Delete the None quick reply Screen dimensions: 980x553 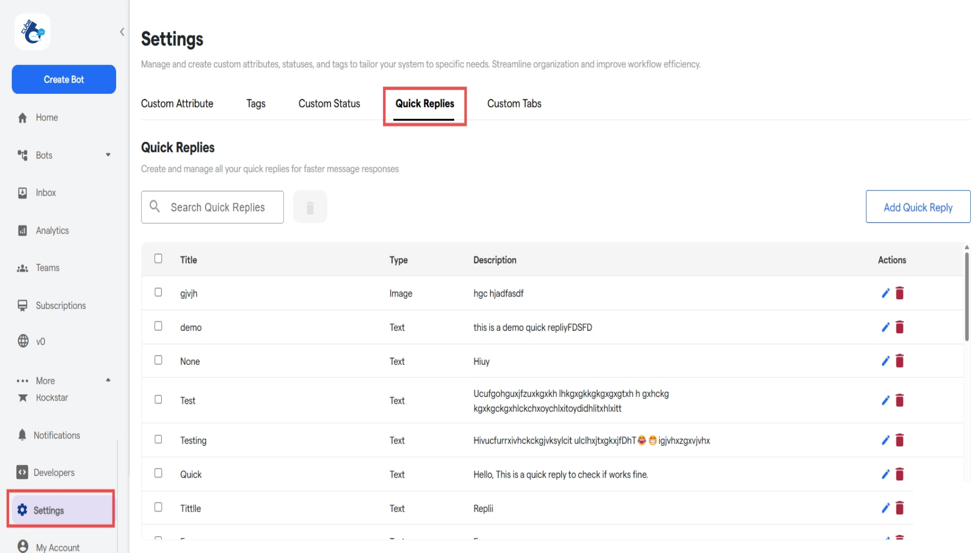(x=900, y=361)
